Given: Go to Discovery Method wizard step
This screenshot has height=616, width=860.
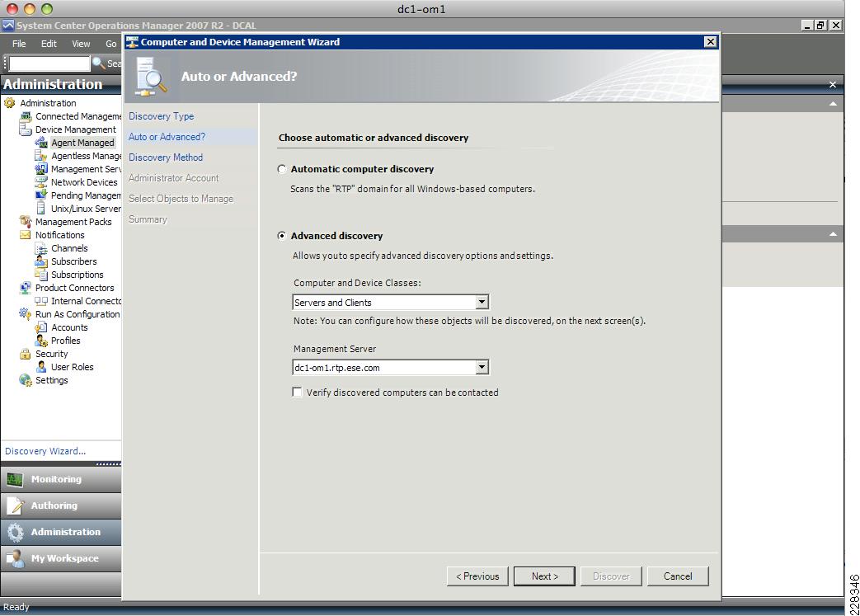Looking at the screenshot, I should point(166,158).
